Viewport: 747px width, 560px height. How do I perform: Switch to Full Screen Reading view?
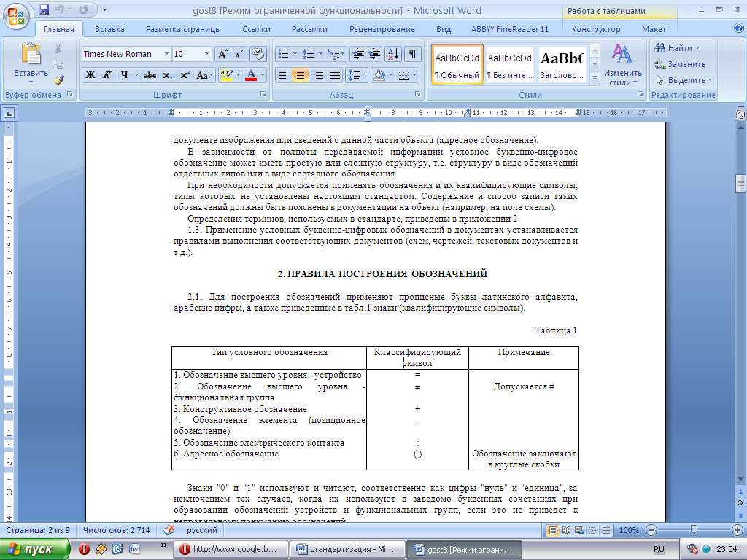(566, 530)
